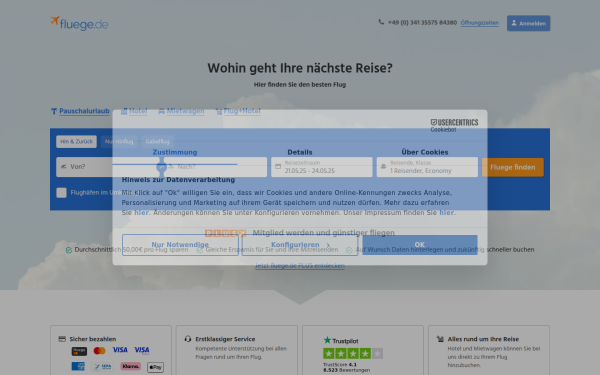The height and width of the screenshot is (375, 600).
Task: Open the Reisezeitraum date picker
Action: click(x=321, y=167)
